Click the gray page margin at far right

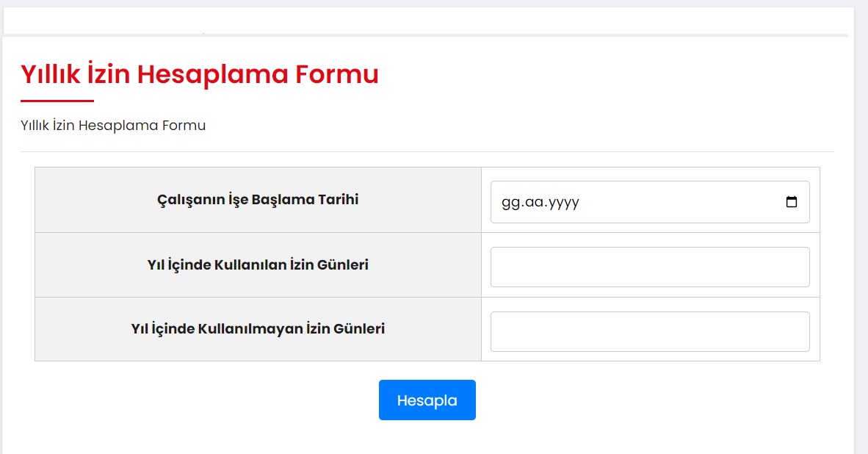coord(861,220)
